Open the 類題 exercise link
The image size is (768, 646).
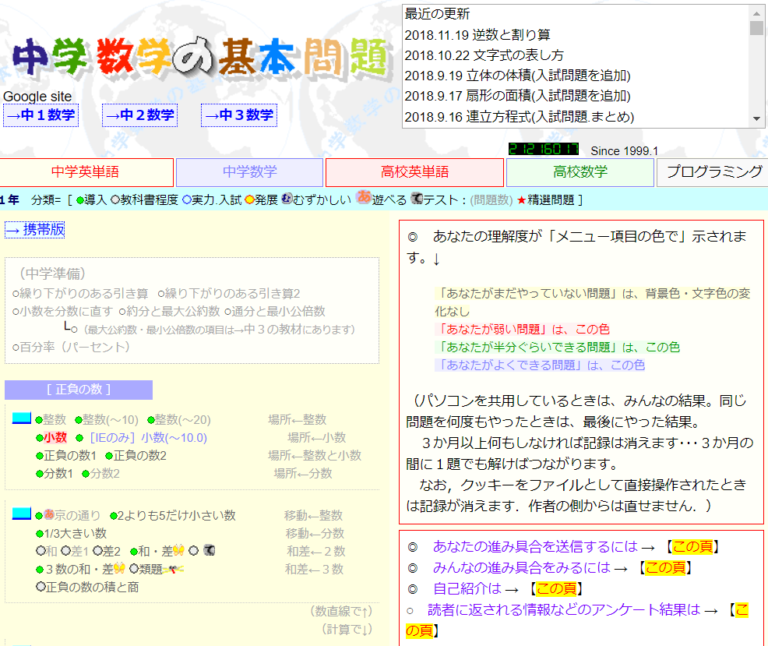(150, 569)
